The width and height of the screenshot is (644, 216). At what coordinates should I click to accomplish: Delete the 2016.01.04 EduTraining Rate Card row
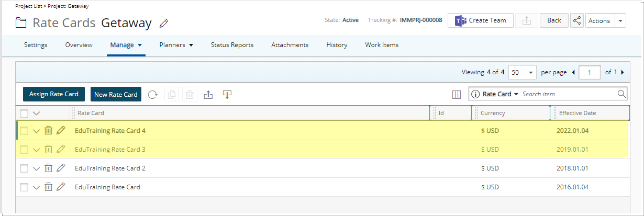pyautogui.click(x=48, y=187)
